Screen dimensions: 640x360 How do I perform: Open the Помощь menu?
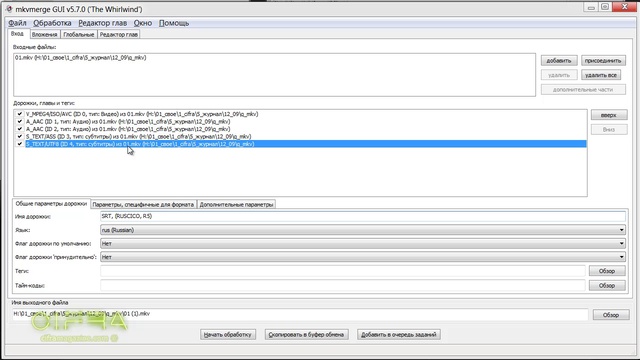174,23
